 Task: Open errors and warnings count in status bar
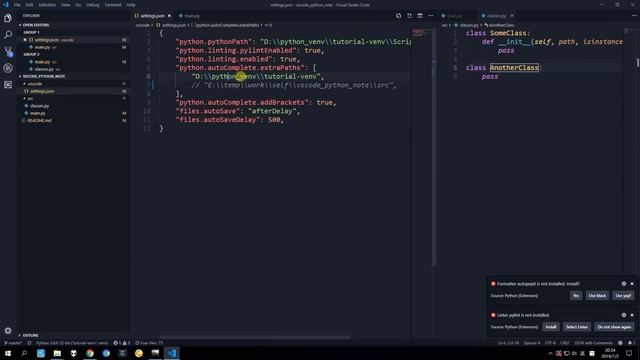pos(122,343)
